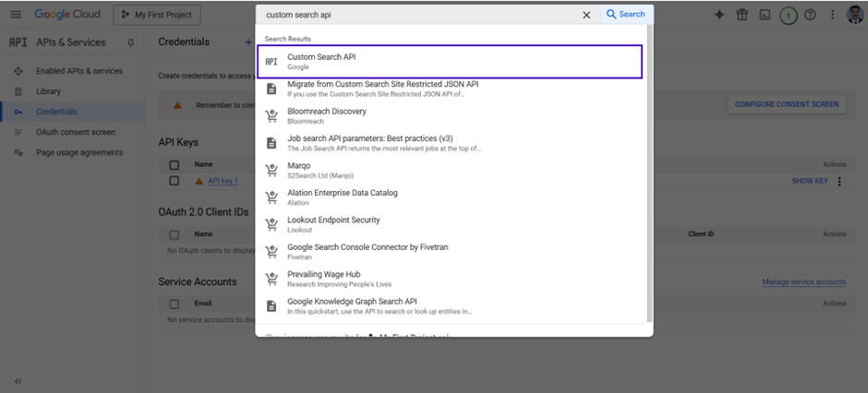The image size is (868, 393).
Task: Open actions menu for API key 1
Action: (x=839, y=182)
